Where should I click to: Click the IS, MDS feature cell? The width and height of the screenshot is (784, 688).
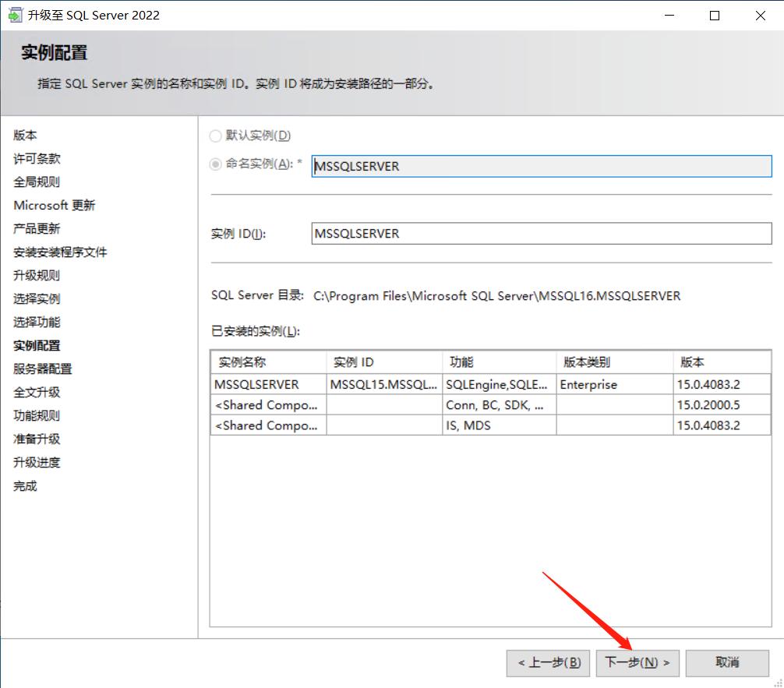coord(500,425)
